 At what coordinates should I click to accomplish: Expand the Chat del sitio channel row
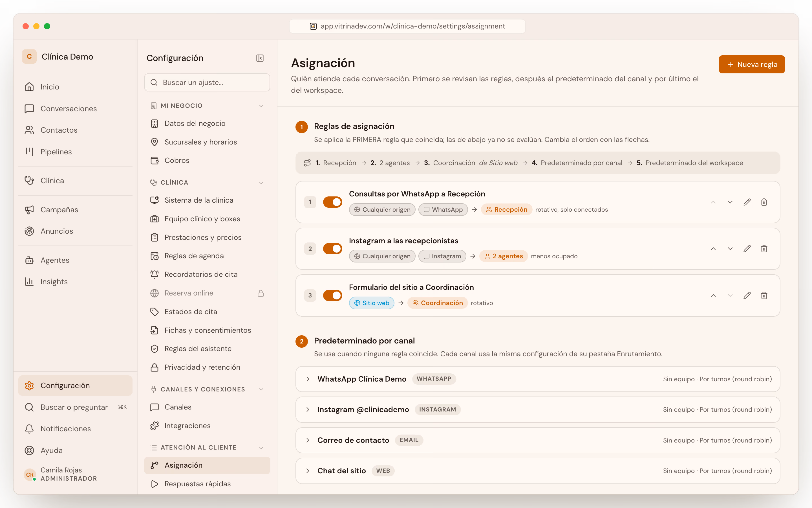[x=538, y=471]
